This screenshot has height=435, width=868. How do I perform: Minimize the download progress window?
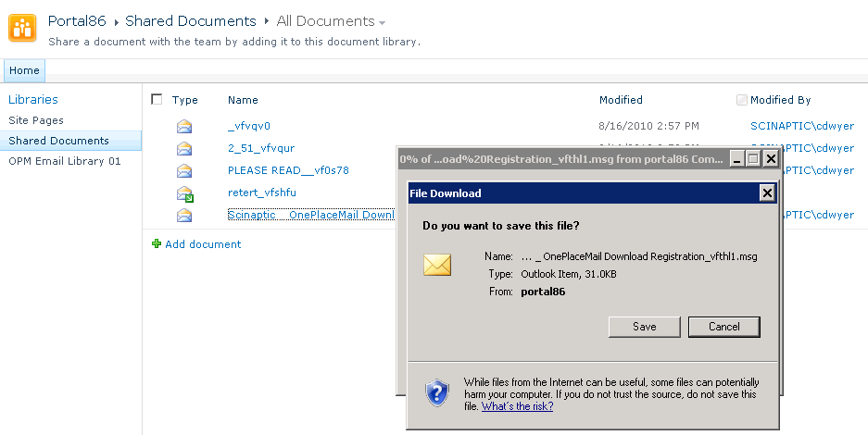736,159
